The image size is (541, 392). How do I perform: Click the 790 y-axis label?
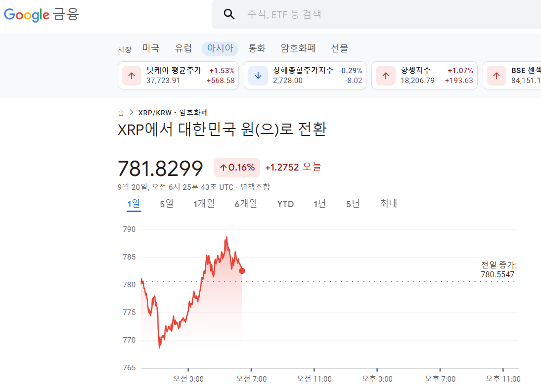pos(129,229)
